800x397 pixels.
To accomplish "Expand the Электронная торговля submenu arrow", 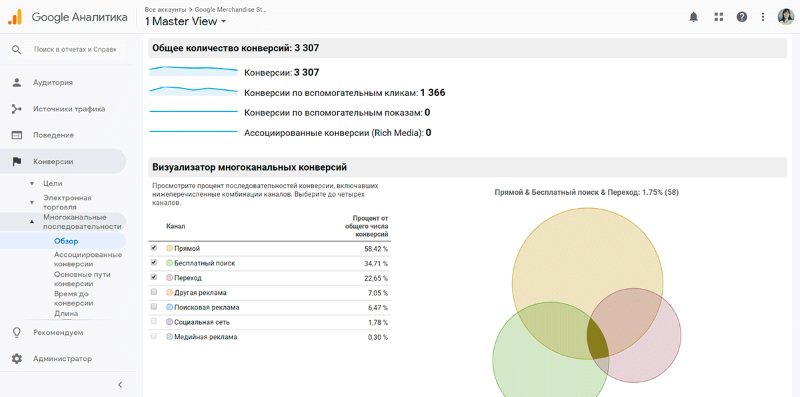I will point(32,203).
